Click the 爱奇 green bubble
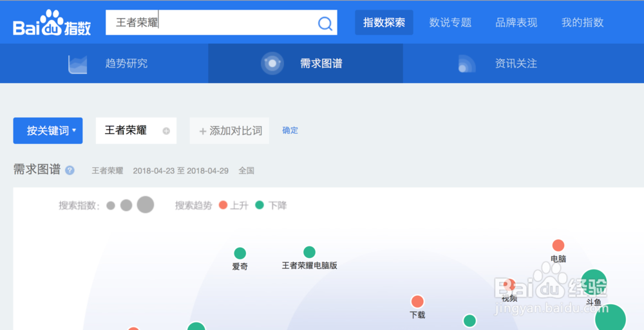Screen dimensions: 644x330 coord(240,253)
